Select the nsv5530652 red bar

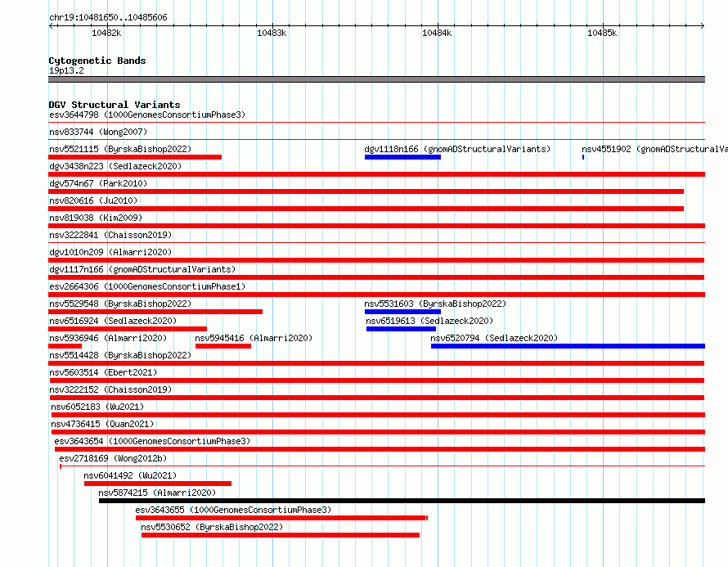pos(281,535)
